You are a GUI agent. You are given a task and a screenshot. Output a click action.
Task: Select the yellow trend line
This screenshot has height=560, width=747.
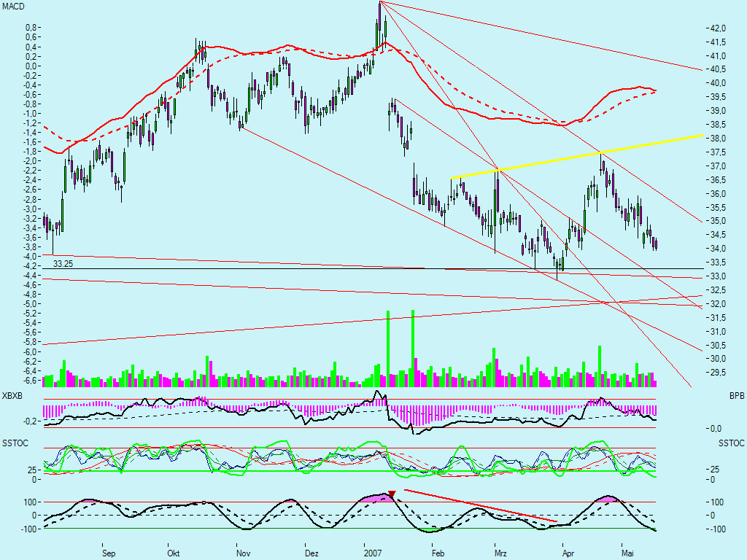coord(576,157)
